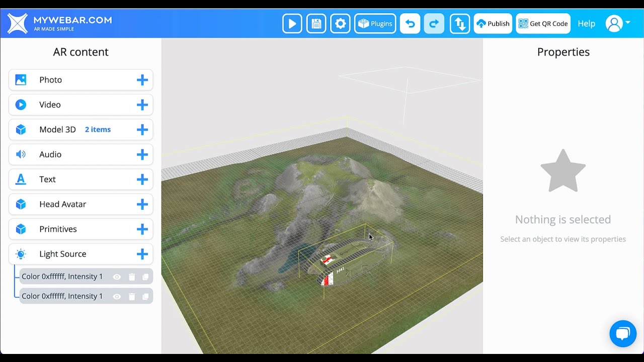
Task: Open settings via the gear icon
Action: [340, 24]
